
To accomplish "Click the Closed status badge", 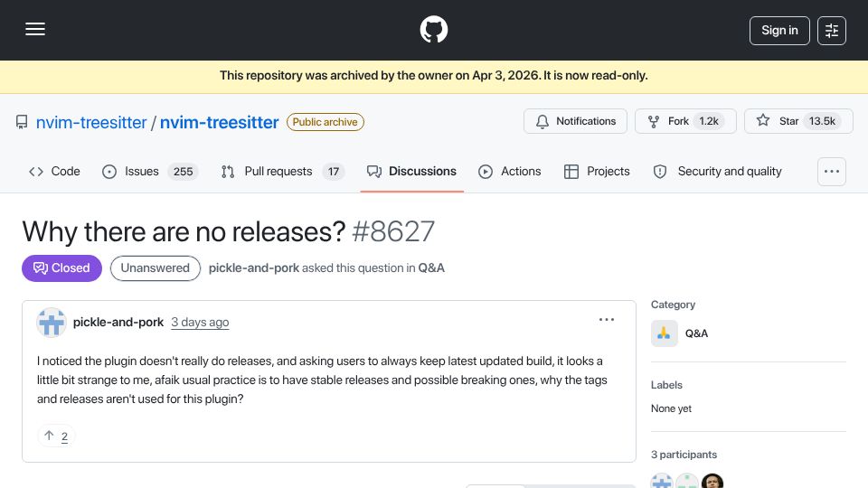I will [x=62, y=268].
